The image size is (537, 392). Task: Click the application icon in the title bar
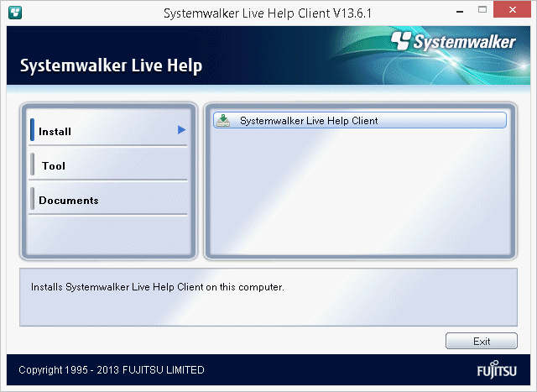[15, 13]
